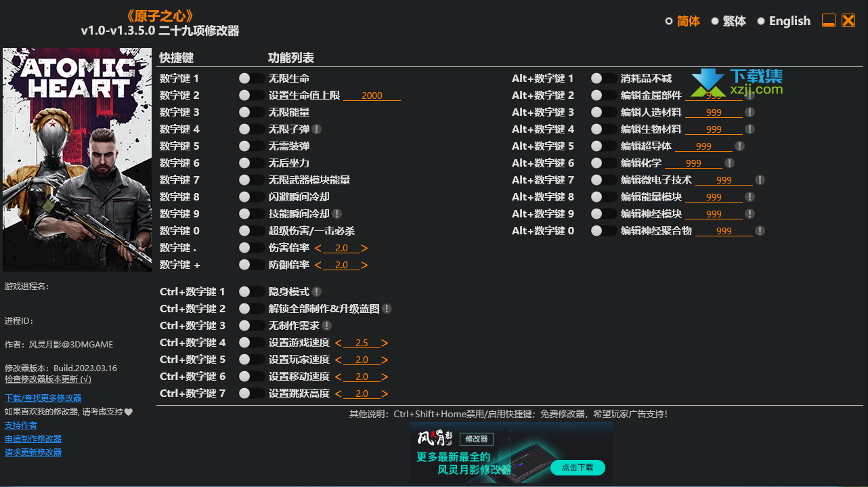Toggle 设置生命值上限 switch
868x487 pixels.
tap(251, 95)
